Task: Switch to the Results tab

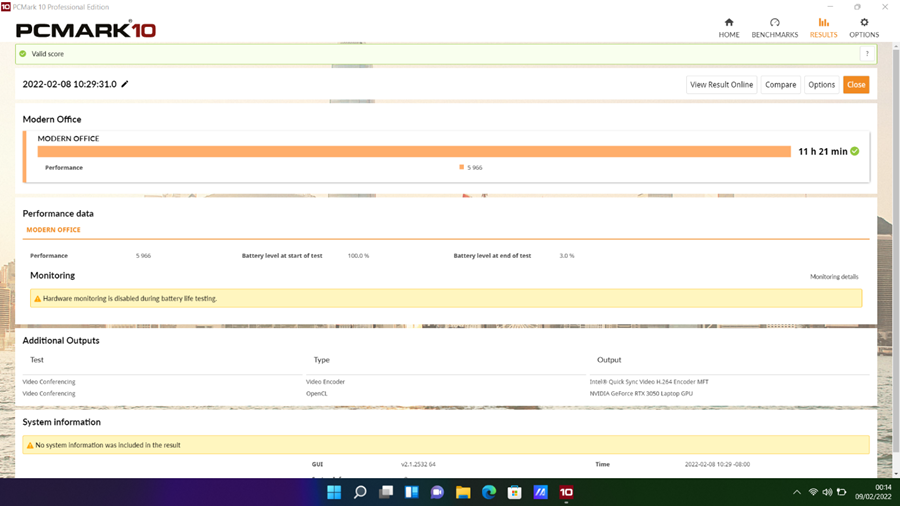Action: pyautogui.click(x=823, y=28)
